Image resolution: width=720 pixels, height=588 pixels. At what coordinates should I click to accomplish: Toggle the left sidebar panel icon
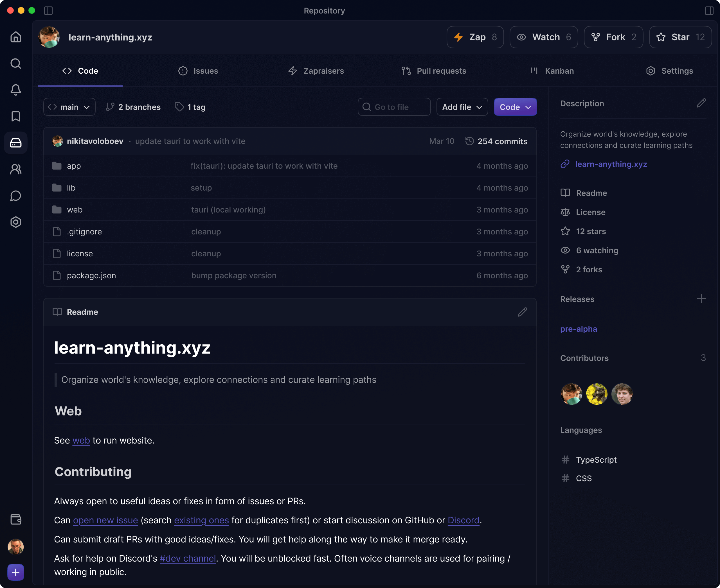point(48,11)
